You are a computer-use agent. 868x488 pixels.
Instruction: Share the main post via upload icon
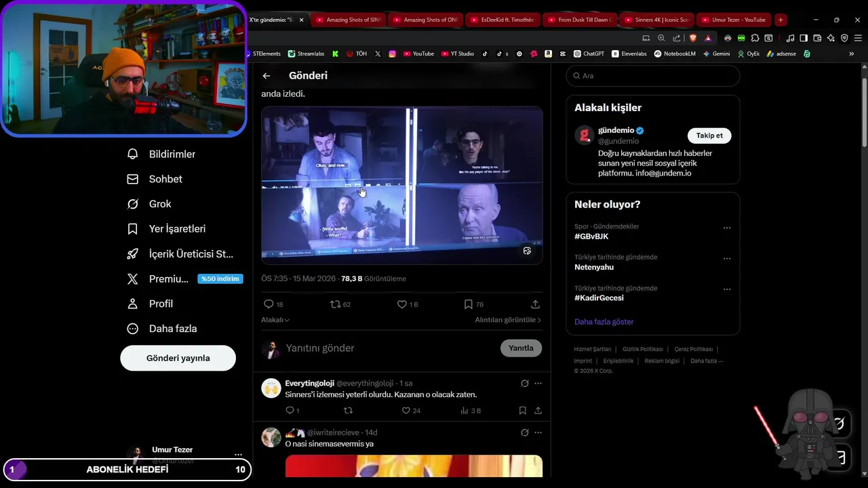535,304
